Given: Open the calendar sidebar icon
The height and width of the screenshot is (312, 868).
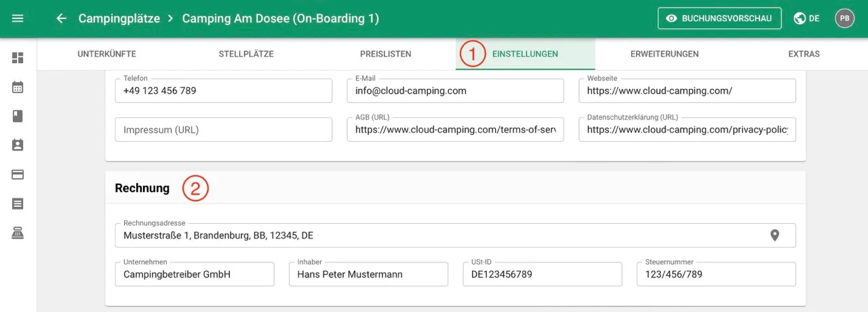Looking at the screenshot, I should coord(18,87).
